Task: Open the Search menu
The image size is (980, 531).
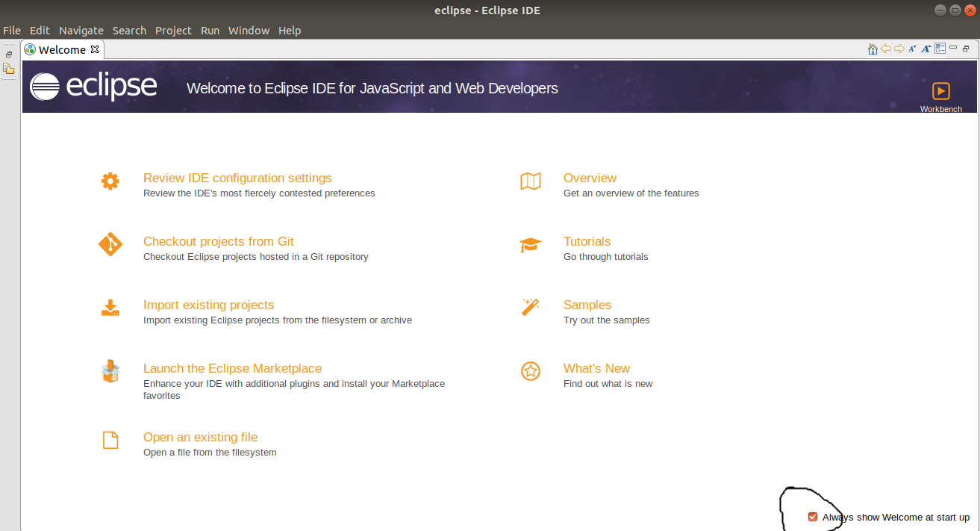Action: pyautogui.click(x=129, y=31)
